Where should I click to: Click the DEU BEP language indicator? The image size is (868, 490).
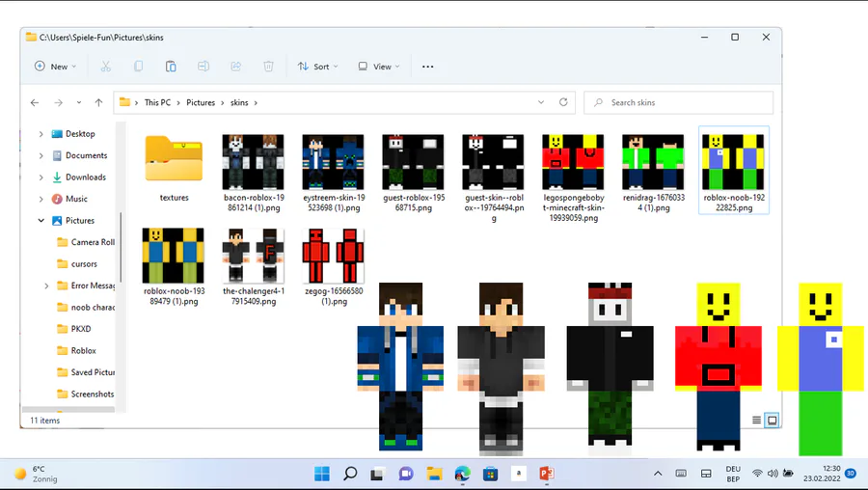point(733,474)
